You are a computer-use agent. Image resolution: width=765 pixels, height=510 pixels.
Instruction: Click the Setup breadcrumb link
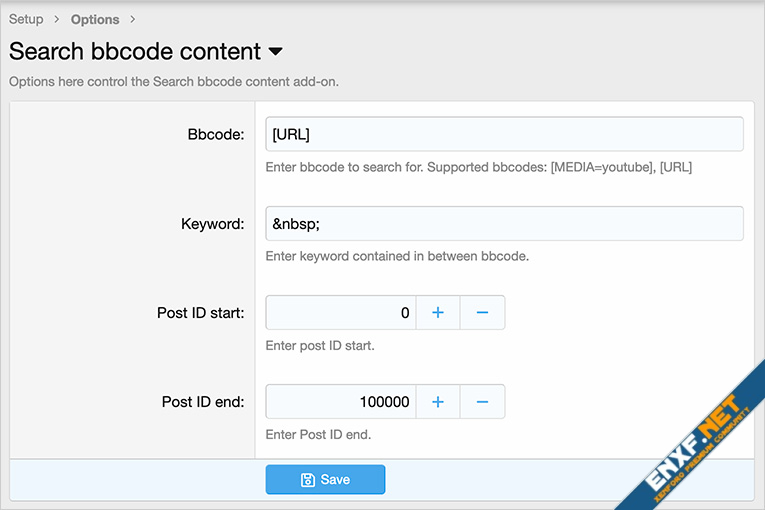pyautogui.click(x=26, y=19)
